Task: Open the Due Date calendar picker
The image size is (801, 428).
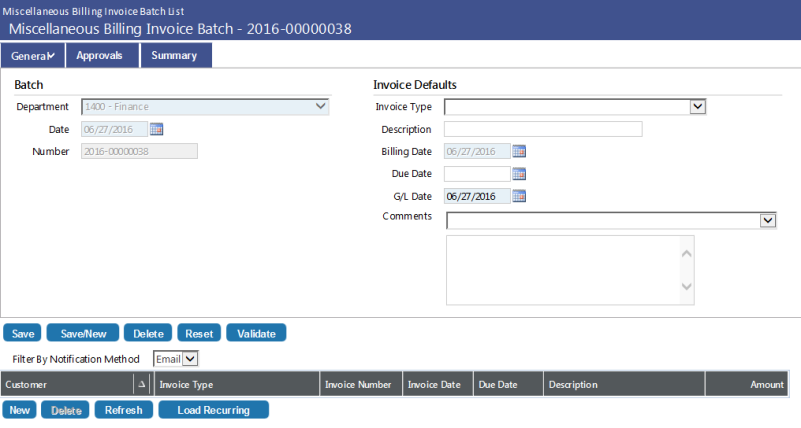Action: 519,174
